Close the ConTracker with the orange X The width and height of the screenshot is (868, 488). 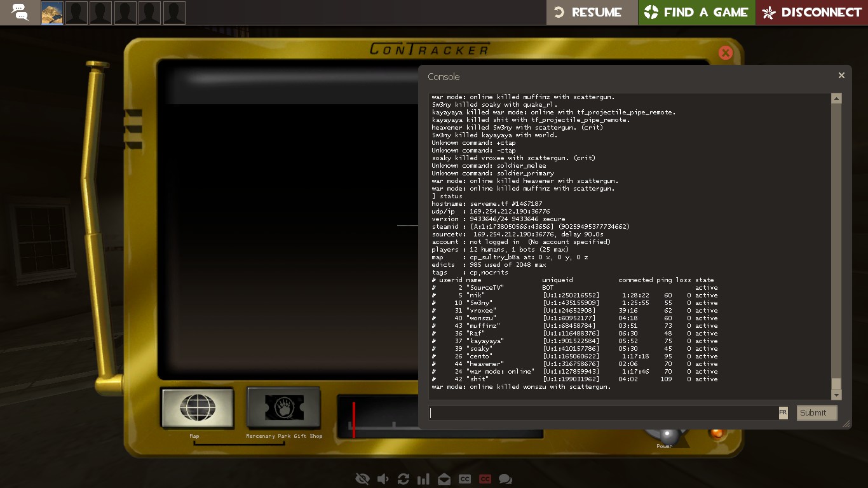pos(725,53)
